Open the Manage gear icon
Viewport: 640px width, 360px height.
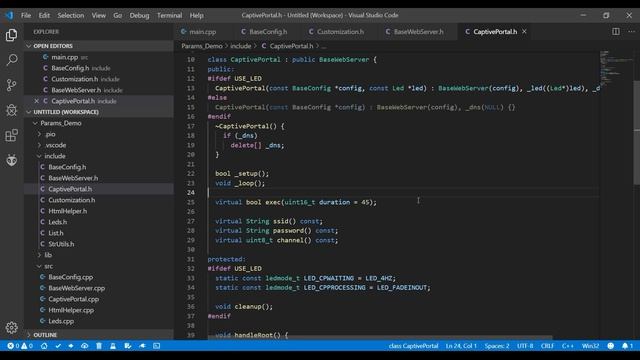[11, 327]
